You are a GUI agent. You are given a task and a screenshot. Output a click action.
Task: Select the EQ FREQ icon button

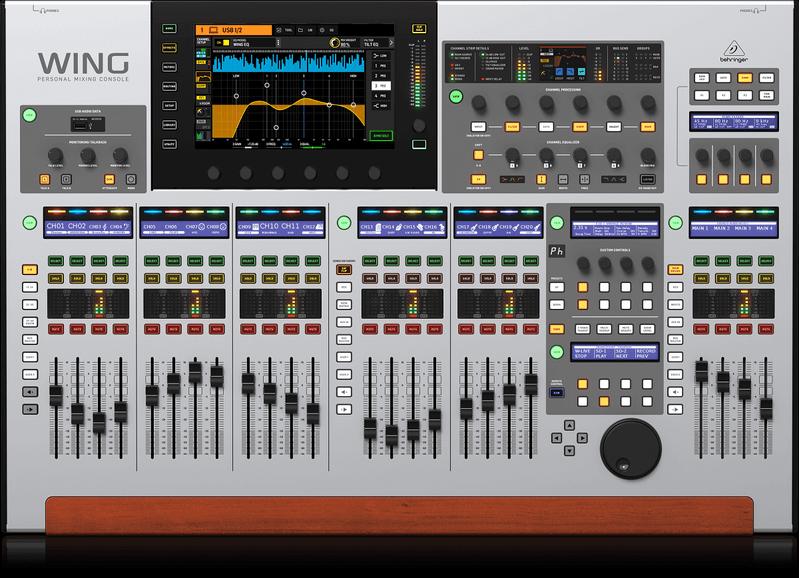tap(584, 179)
